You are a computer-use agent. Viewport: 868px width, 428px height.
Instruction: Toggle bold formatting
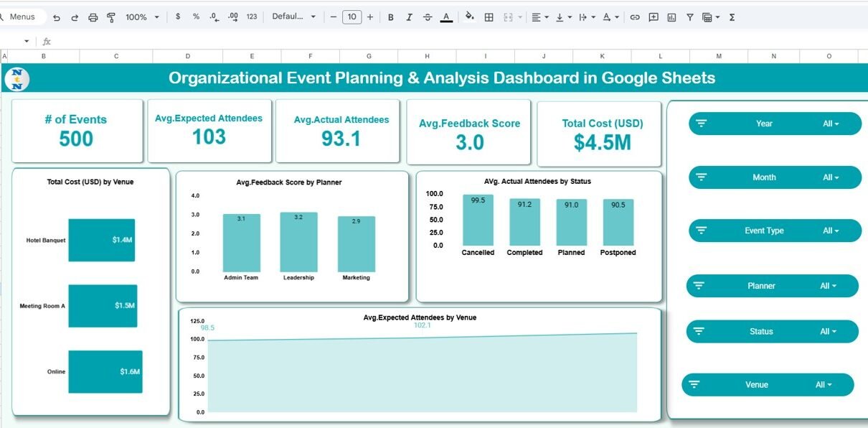(x=390, y=17)
